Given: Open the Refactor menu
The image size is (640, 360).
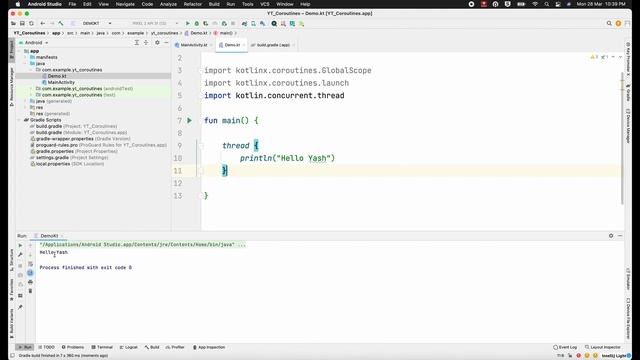Looking at the screenshot, I should (193, 4).
